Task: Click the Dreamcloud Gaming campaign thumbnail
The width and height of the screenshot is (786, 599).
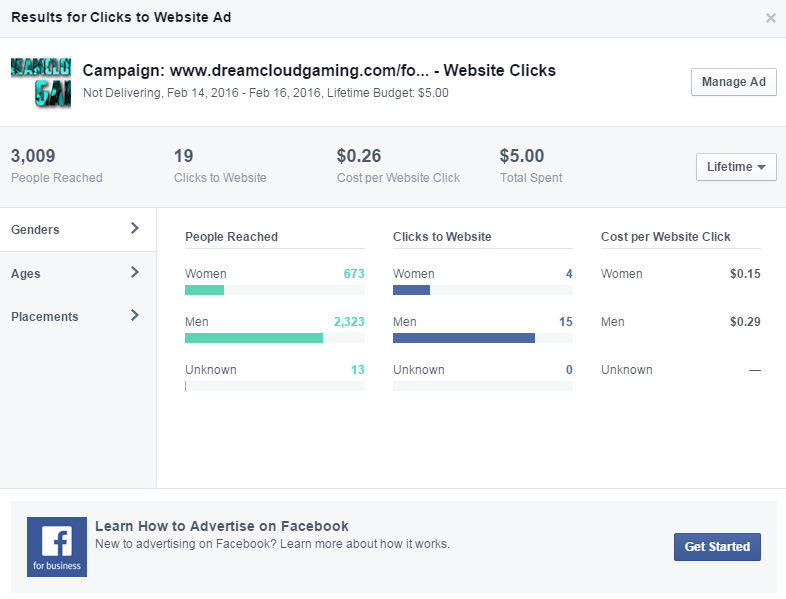Action: click(x=41, y=83)
